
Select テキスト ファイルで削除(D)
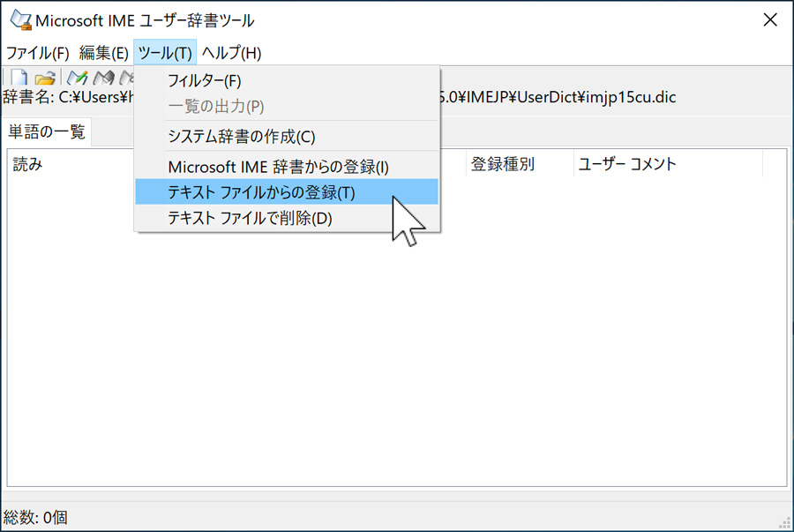pos(287,218)
